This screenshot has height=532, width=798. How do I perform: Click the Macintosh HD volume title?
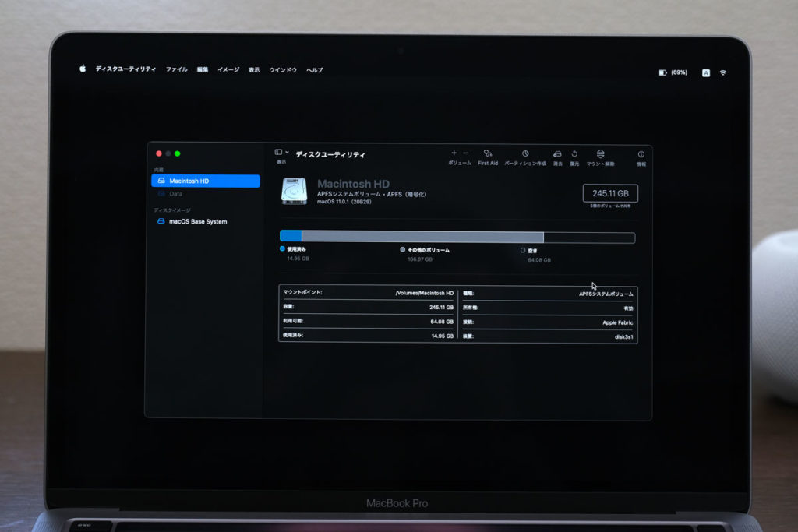click(x=353, y=184)
